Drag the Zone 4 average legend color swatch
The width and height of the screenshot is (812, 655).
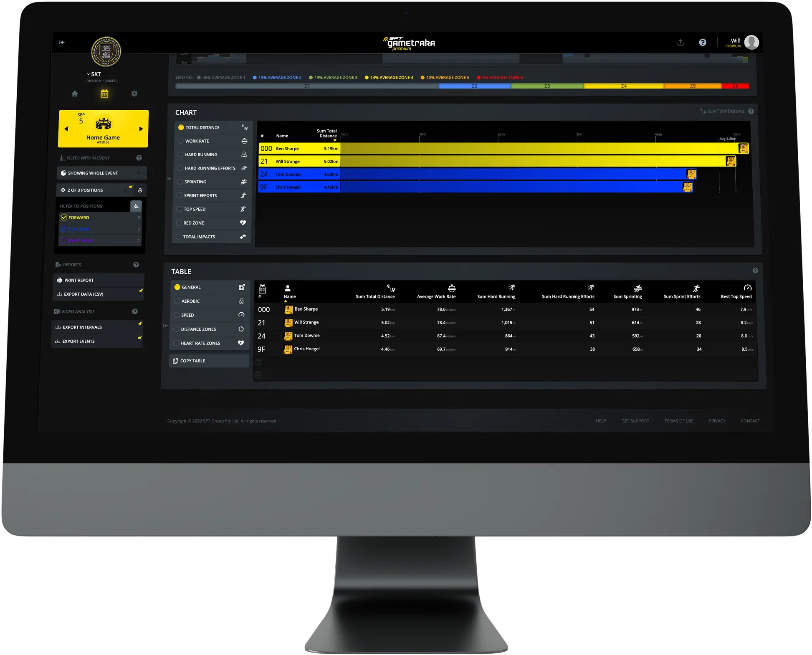(367, 78)
